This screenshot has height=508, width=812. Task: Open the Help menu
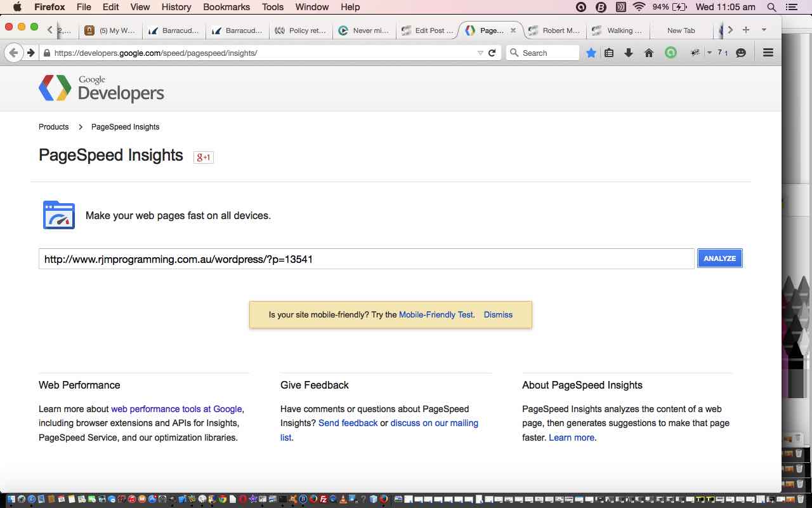[x=350, y=7]
